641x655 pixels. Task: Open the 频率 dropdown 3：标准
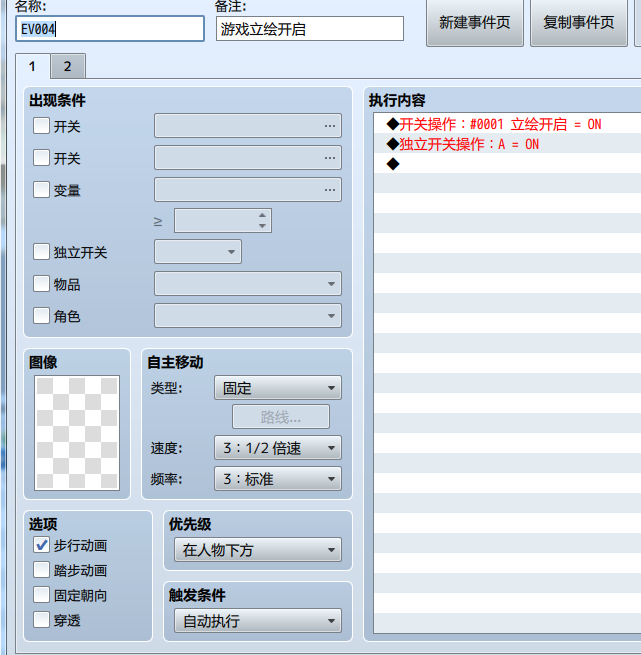(278, 479)
